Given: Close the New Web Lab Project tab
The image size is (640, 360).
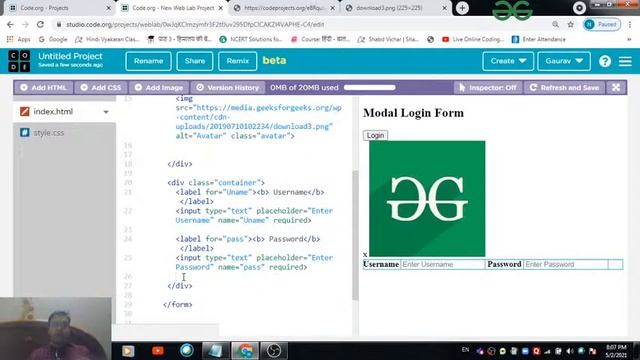Looking at the screenshot, I should pyautogui.click(x=221, y=8).
